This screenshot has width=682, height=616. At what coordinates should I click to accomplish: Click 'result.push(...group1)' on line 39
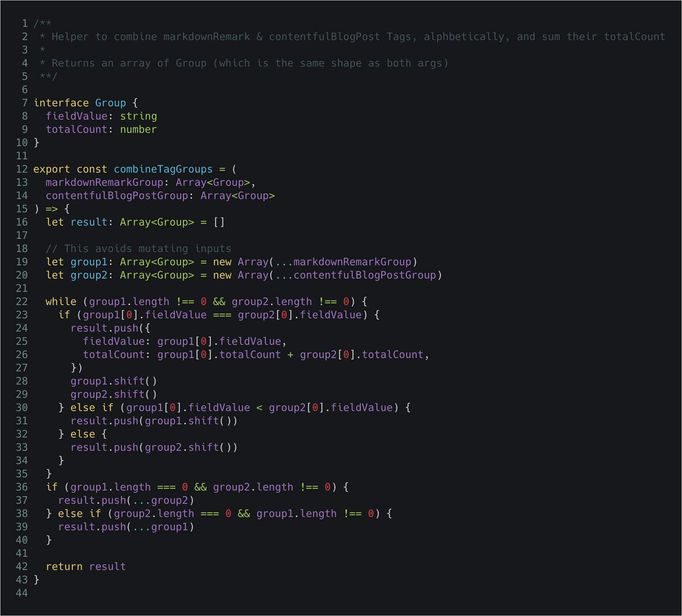[x=126, y=527]
